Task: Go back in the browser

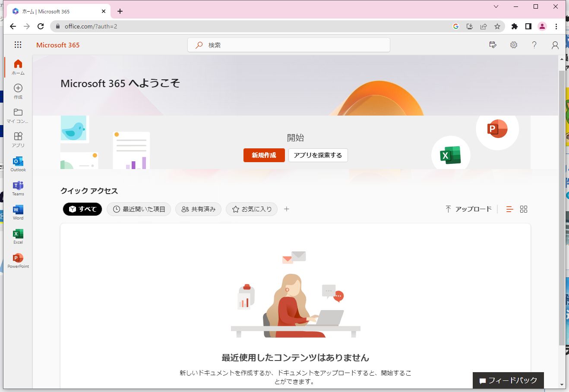Action: (13, 26)
